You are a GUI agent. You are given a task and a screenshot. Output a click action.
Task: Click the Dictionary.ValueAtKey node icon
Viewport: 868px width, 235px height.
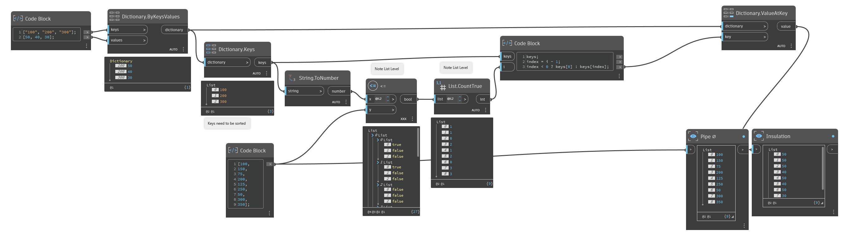tap(728, 13)
